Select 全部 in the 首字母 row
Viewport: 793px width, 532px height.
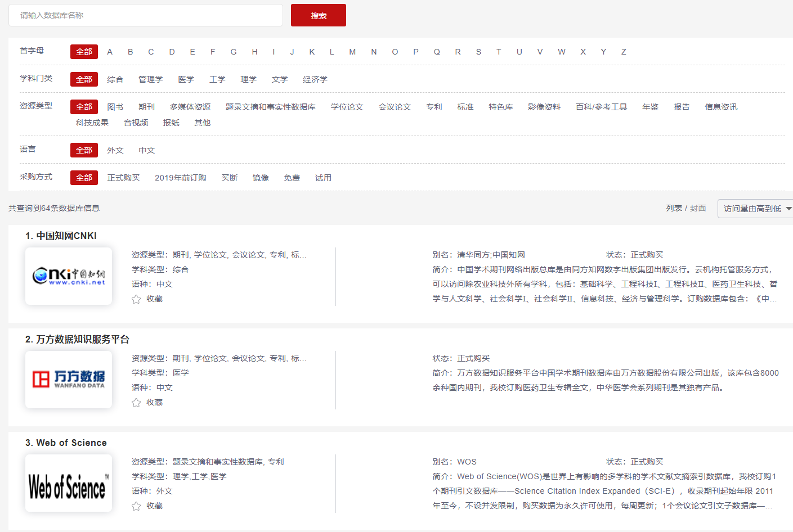click(84, 52)
